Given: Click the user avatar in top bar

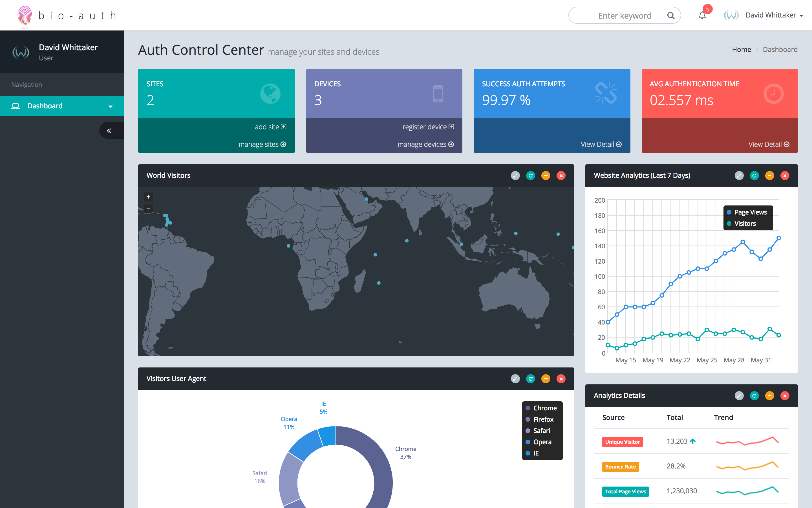Looking at the screenshot, I should [x=731, y=15].
